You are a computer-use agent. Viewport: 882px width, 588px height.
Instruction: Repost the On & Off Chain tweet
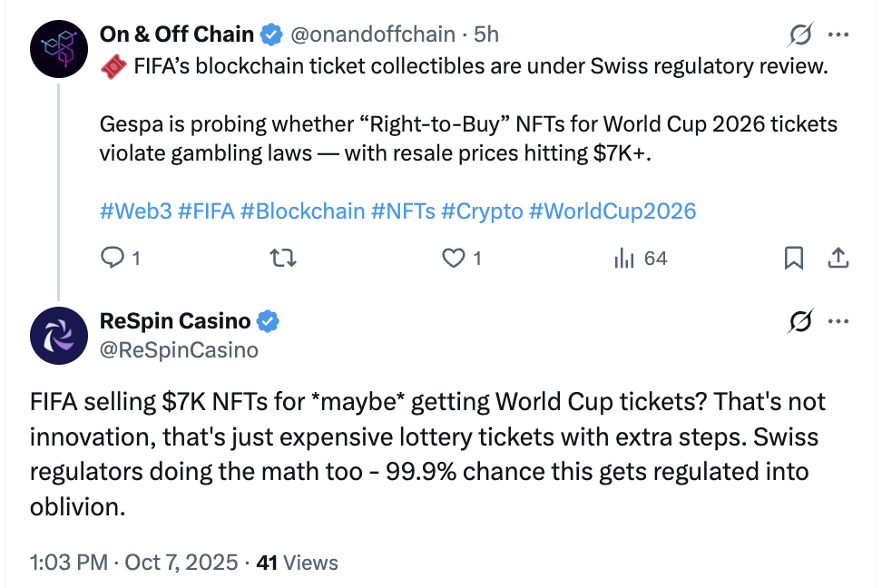pyautogui.click(x=284, y=259)
